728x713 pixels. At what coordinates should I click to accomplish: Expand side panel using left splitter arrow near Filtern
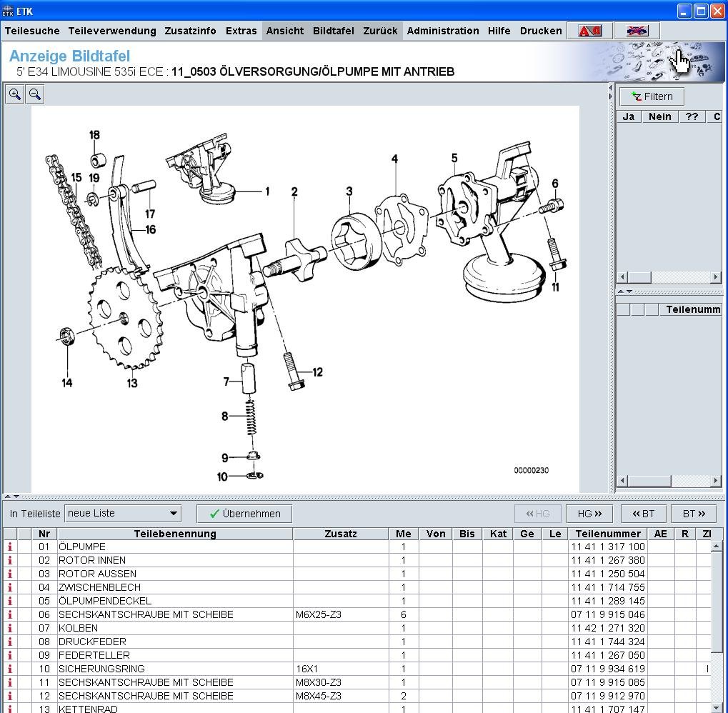pyautogui.click(x=611, y=89)
